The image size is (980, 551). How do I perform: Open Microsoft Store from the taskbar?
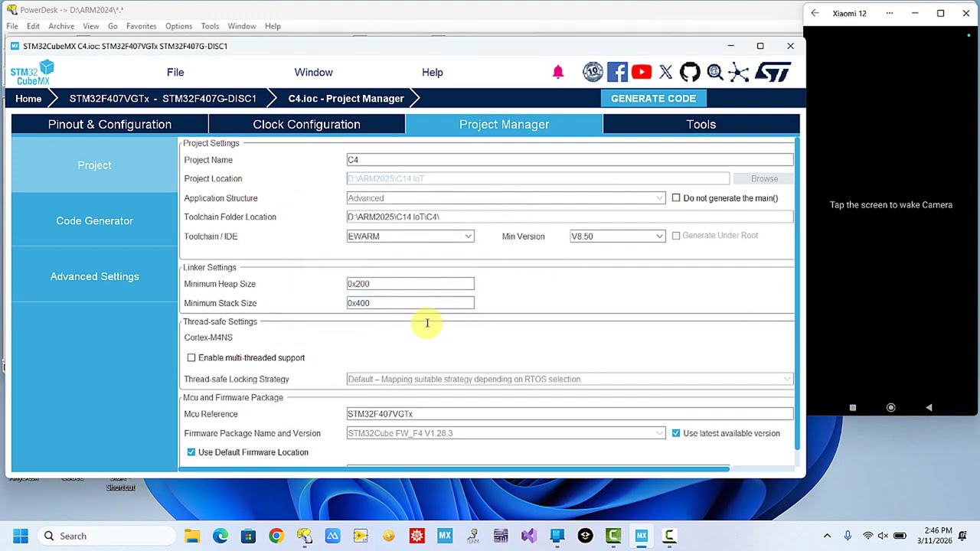[x=248, y=536]
